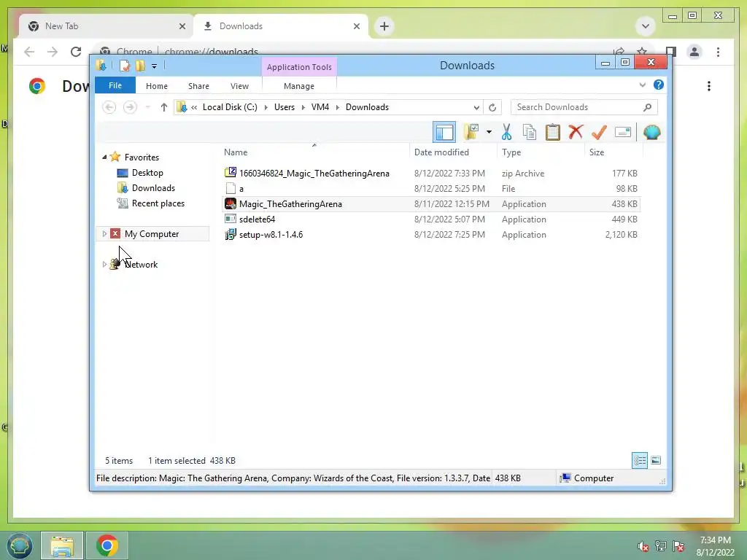Expand the arrow after Users in path
Viewport: 747px width, 560px height.
click(x=303, y=108)
